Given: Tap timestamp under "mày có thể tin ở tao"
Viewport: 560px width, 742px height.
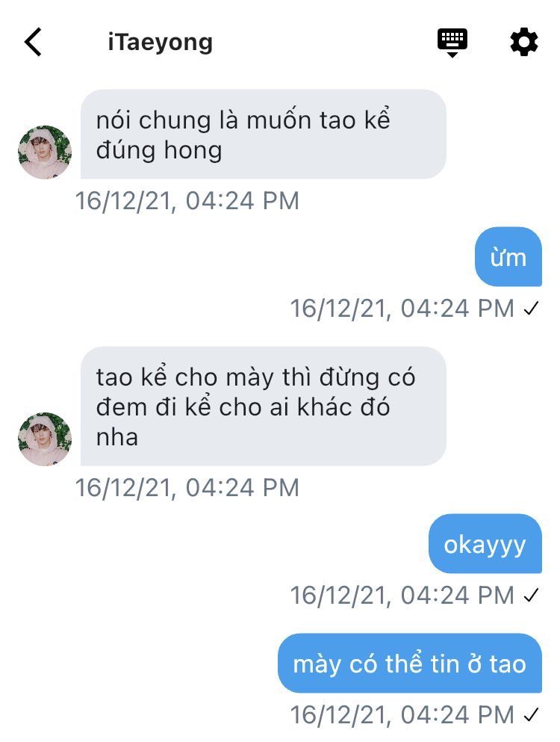Looking at the screenshot, I should 402,714.
